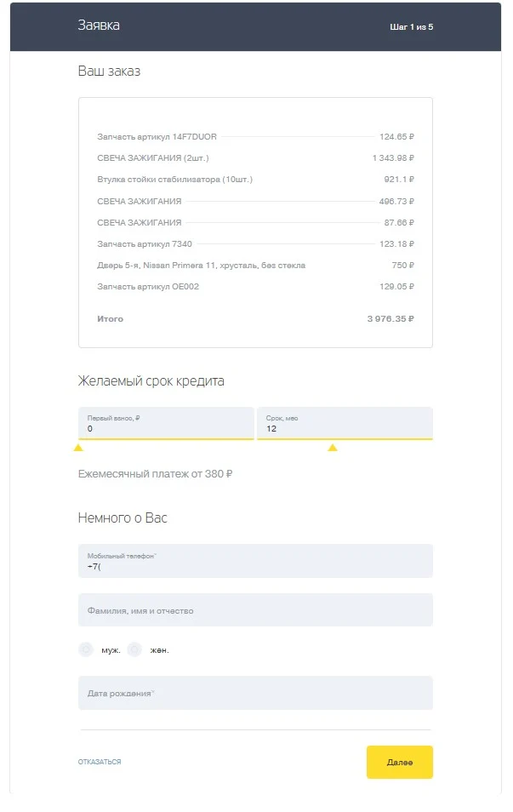The height and width of the screenshot is (812, 513).
Task: Click the Итого total amount row
Action: tap(255, 318)
